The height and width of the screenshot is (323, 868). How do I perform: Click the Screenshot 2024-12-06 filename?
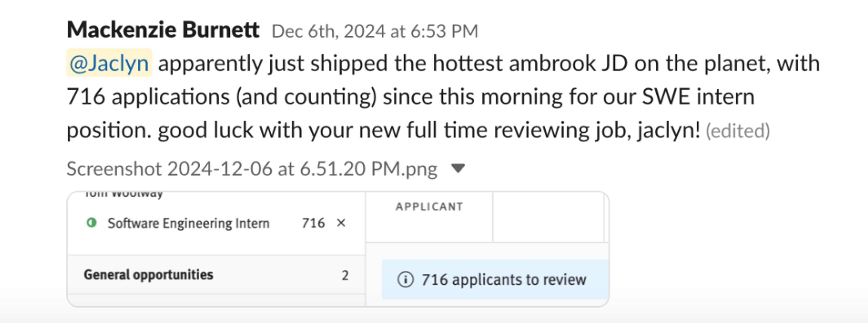click(252, 169)
